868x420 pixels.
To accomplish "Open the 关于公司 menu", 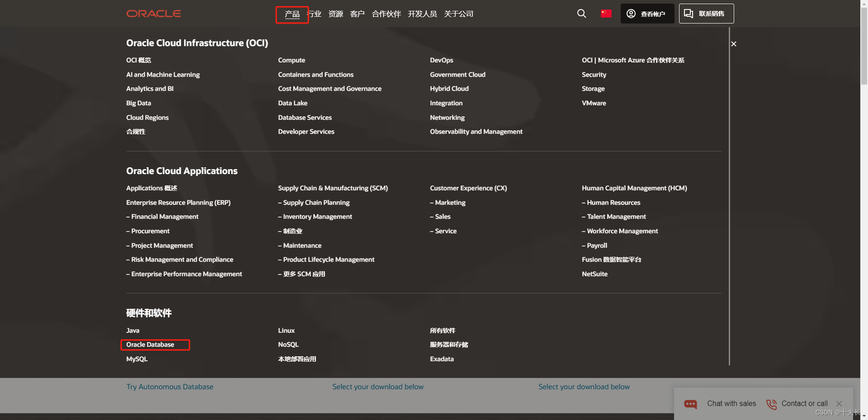I will coord(458,14).
